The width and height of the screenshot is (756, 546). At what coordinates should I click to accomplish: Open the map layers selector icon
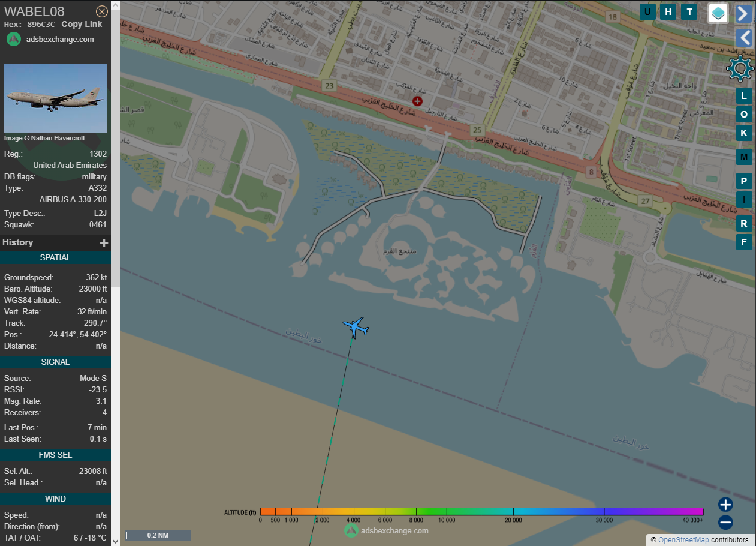tap(718, 13)
